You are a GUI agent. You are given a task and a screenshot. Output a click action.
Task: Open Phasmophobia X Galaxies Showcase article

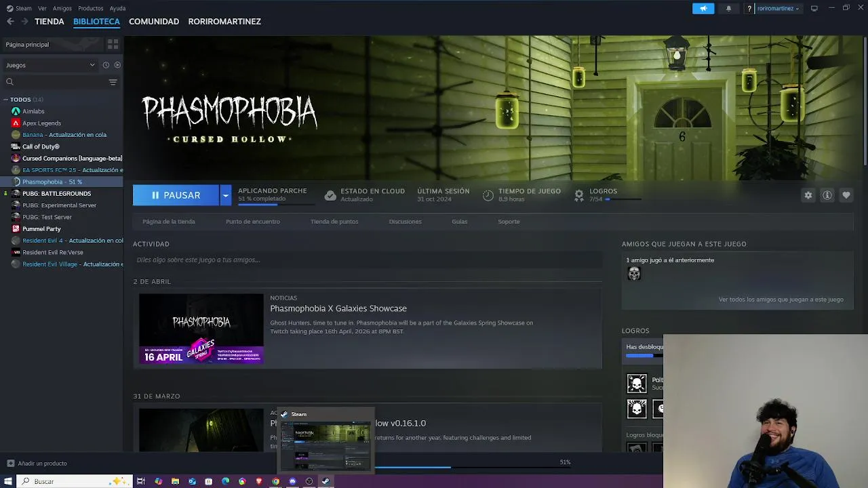(338, 308)
